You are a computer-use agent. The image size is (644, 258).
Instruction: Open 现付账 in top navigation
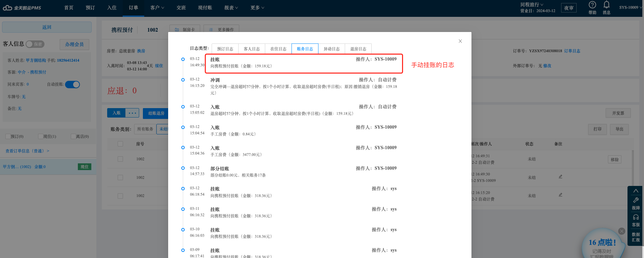(205, 8)
